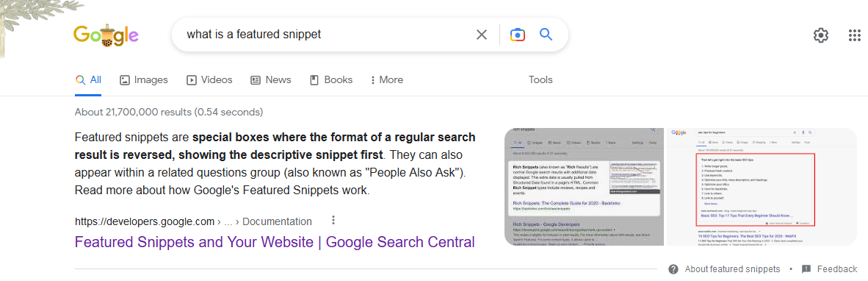868x281 pixels.
Task: Click the blue magnifier search button
Action: [x=546, y=35]
